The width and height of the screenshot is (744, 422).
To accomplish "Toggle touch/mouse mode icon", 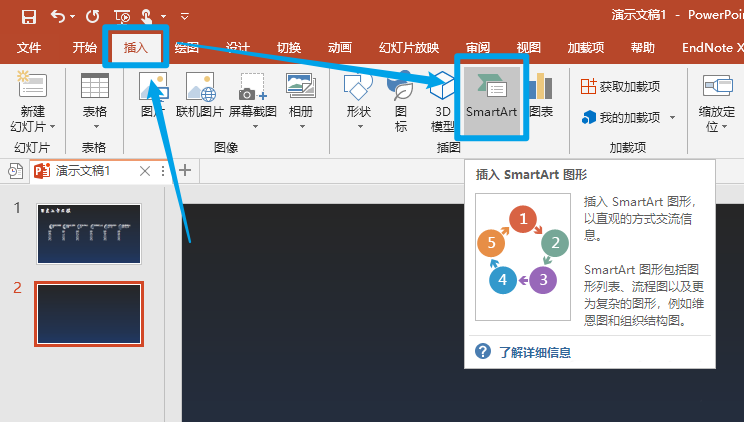I will [147, 17].
